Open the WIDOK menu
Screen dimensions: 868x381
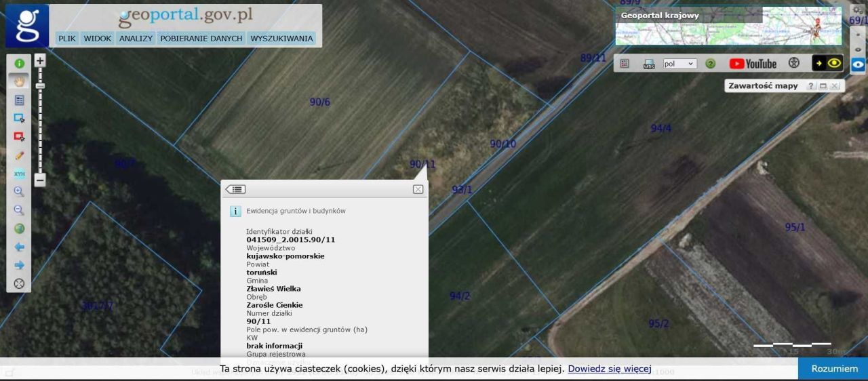(98, 39)
